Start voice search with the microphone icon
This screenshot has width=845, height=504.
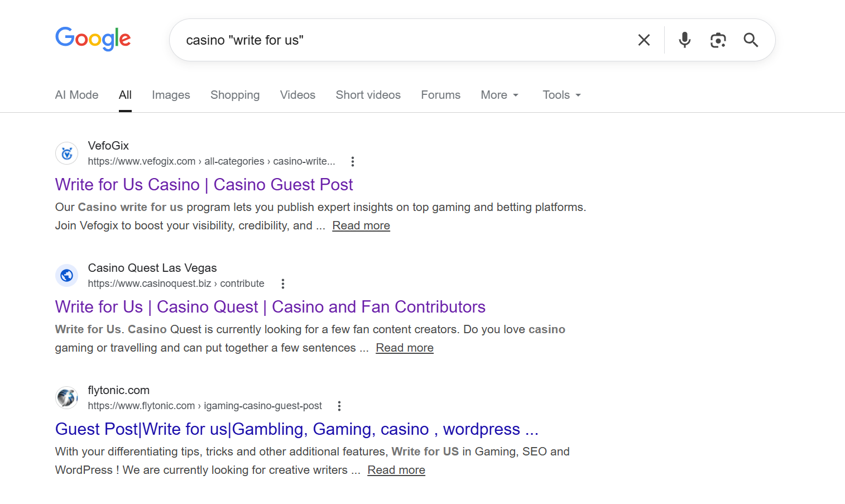click(x=684, y=40)
